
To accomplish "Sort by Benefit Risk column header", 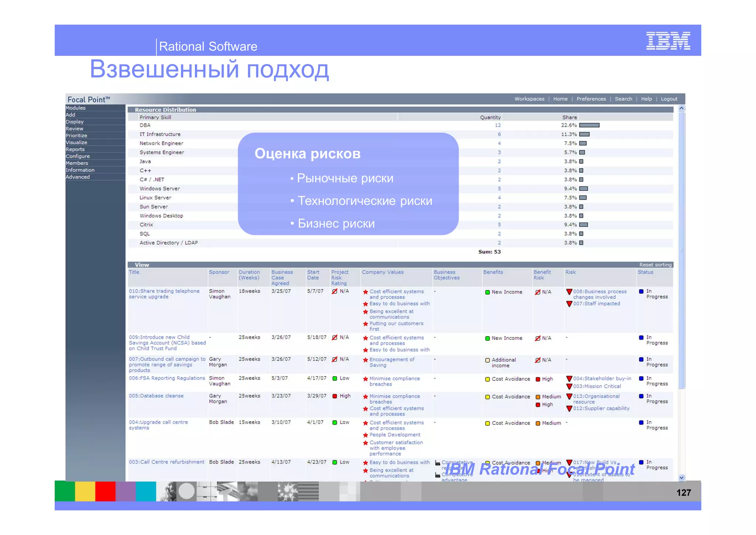I will (x=542, y=275).
